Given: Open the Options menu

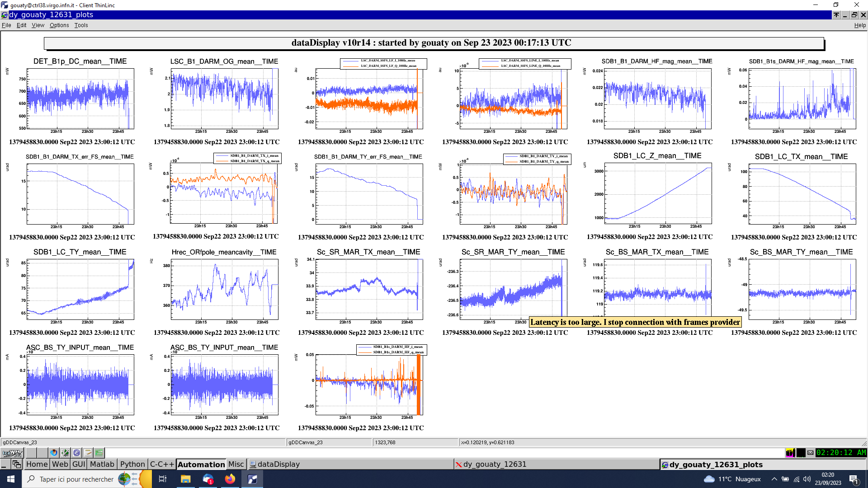Looking at the screenshot, I should coord(59,25).
